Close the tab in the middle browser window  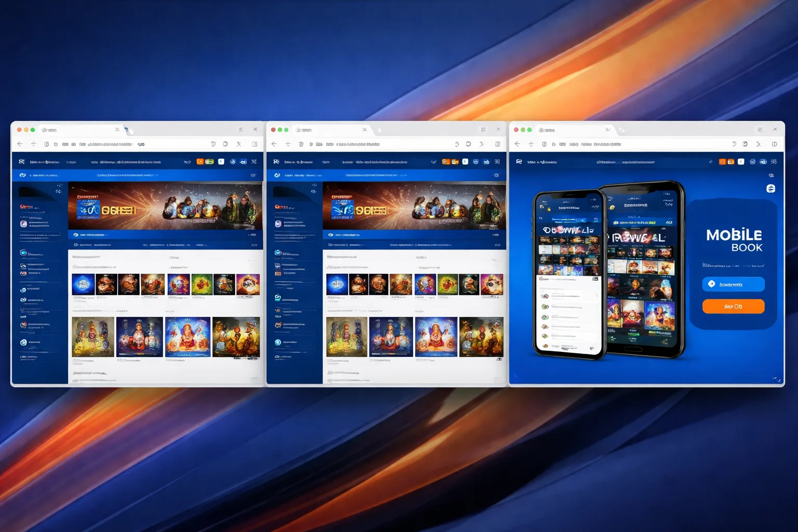364,129
